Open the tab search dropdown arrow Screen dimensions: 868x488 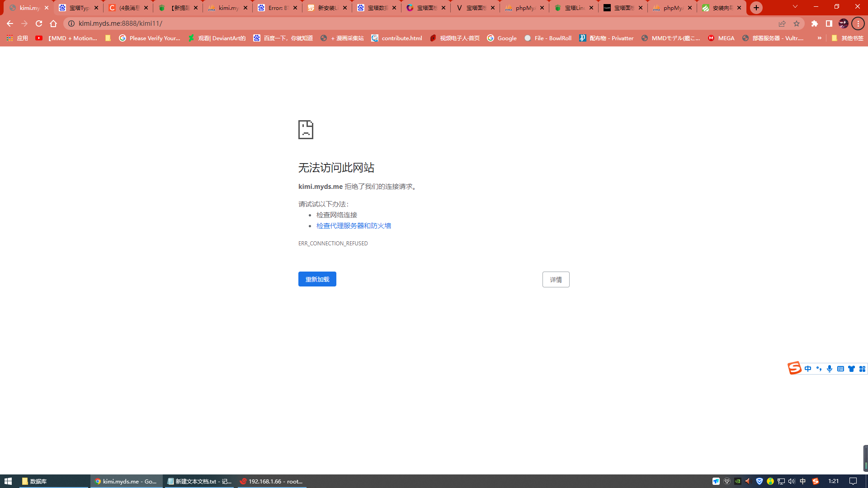tap(795, 7)
